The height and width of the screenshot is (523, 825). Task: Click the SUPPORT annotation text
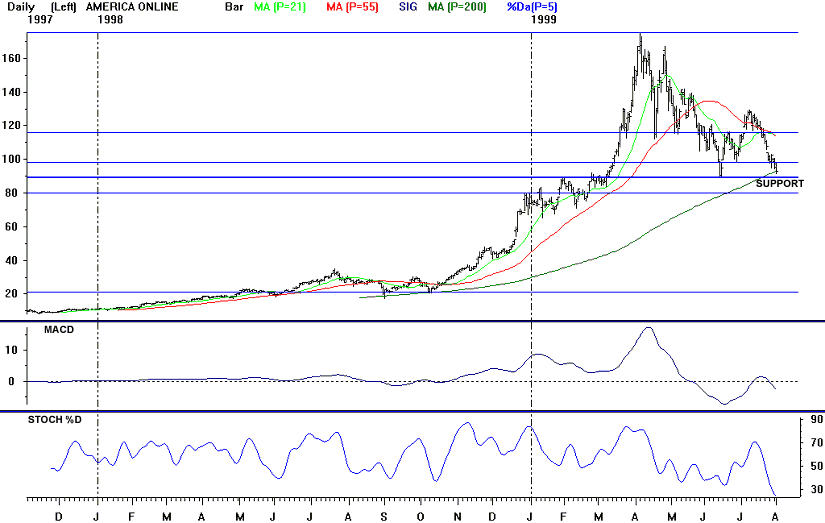[780, 184]
